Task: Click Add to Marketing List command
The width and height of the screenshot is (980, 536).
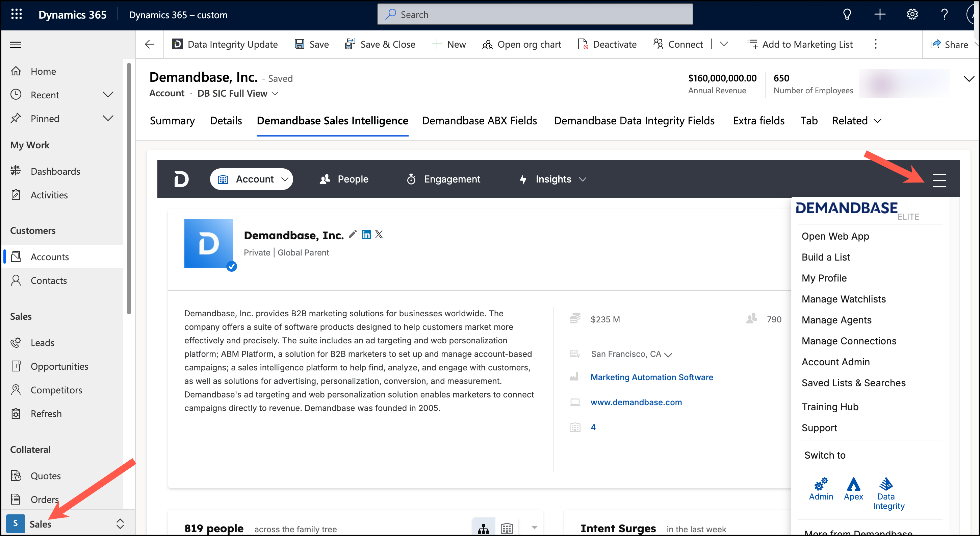Action: tap(800, 44)
